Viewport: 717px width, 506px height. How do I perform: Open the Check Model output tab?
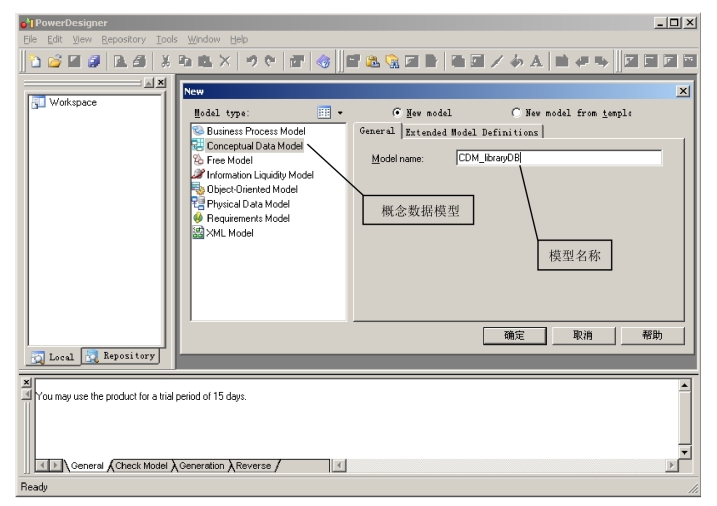(x=141, y=466)
